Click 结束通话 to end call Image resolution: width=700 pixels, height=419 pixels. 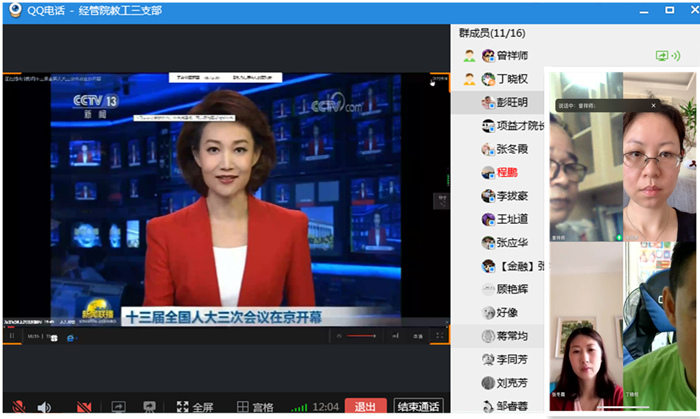pos(418,407)
